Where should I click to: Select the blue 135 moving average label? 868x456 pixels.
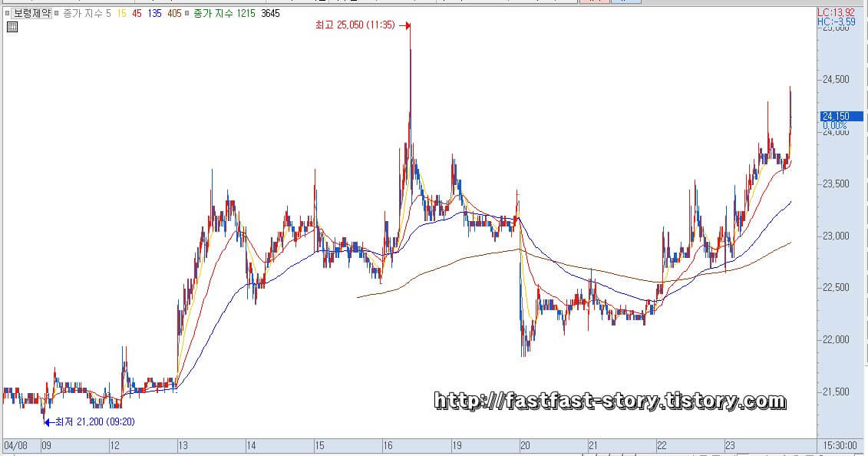(154, 13)
